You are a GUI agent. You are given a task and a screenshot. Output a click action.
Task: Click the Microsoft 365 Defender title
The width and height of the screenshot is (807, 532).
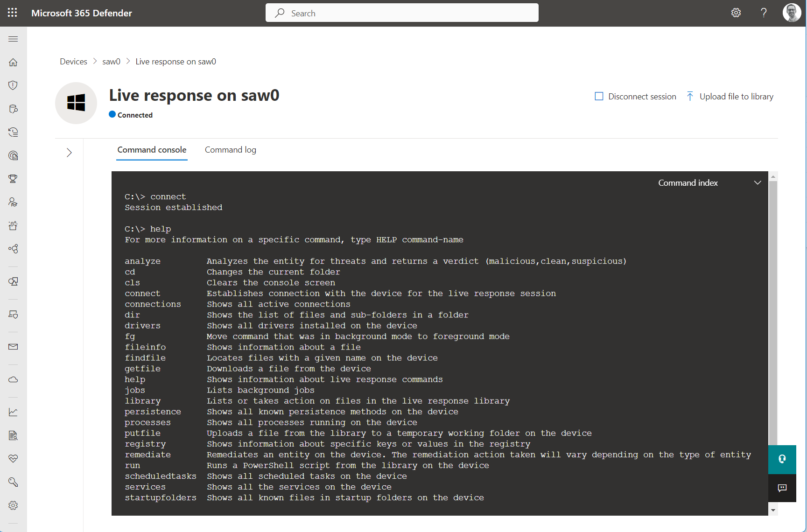[x=82, y=13]
